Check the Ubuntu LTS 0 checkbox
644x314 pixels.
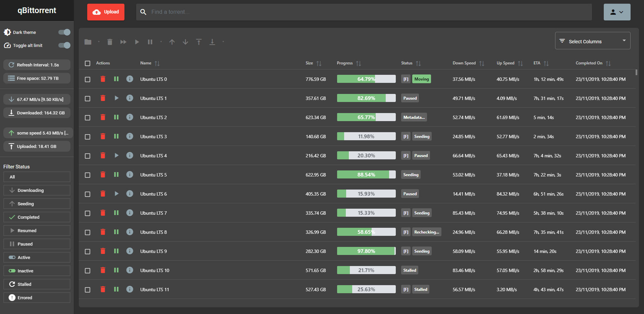pos(88,80)
